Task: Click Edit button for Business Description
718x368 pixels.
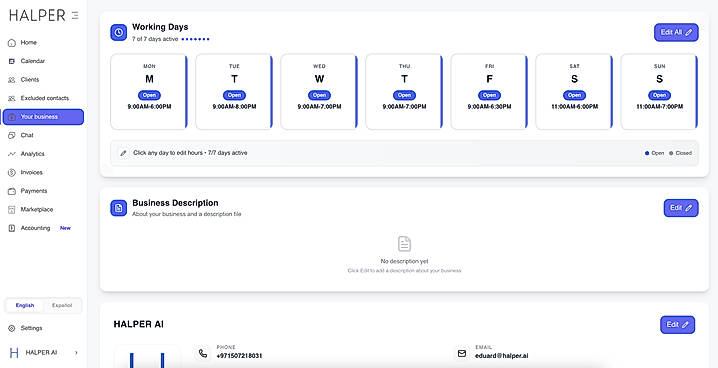Action: (681, 208)
